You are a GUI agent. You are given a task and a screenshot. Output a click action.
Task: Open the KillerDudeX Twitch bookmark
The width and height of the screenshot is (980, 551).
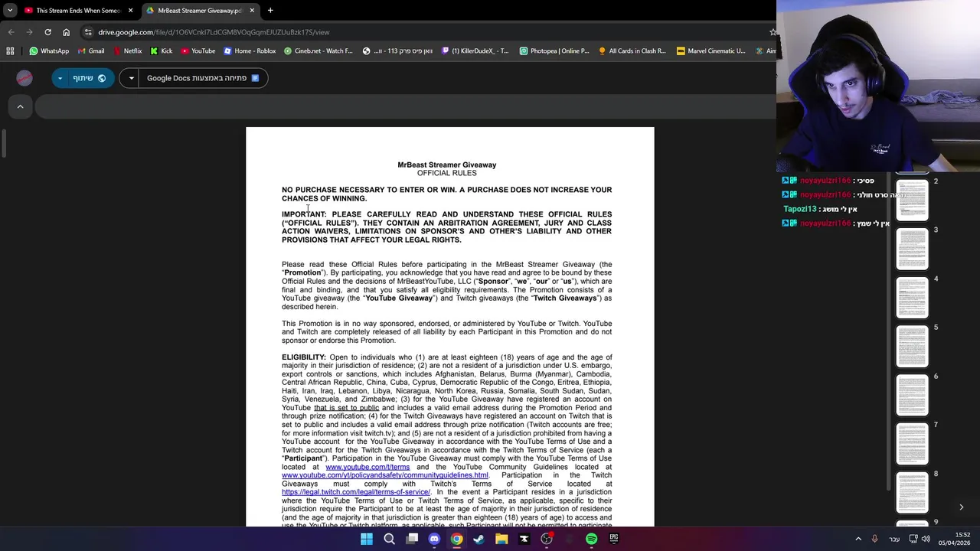[475, 51]
